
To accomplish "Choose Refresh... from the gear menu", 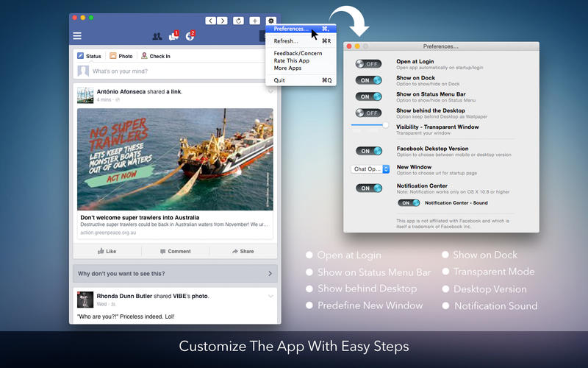I will [x=301, y=41].
